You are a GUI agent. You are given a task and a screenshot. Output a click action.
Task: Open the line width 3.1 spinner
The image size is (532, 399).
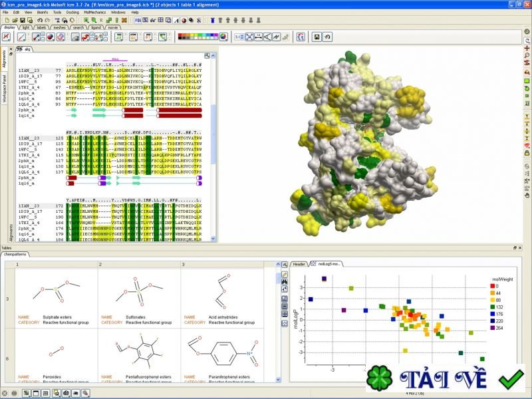239,37
